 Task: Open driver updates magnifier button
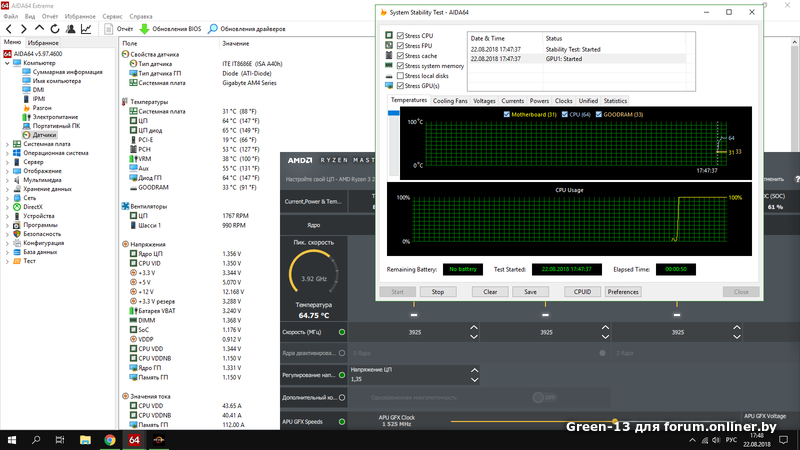(213, 29)
